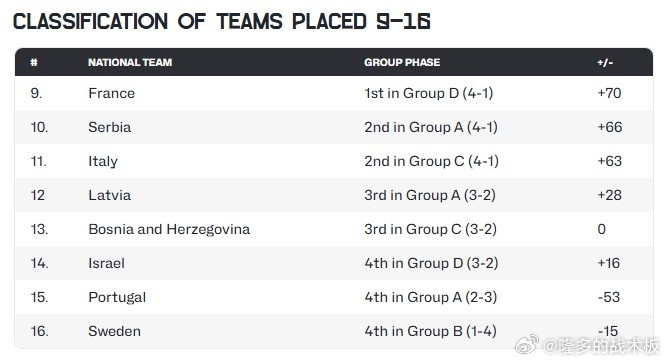Click the NATIONAL TEAM column header
This screenshot has width=667, height=362.
pos(130,63)
